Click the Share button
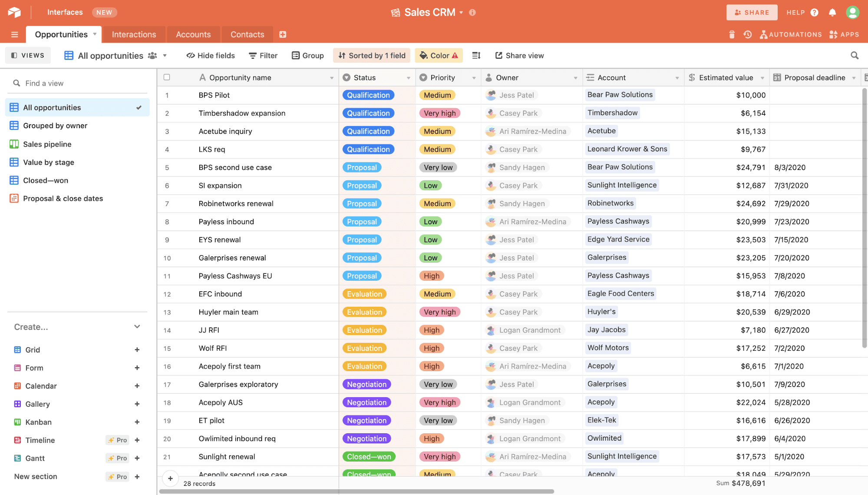The image size is (868, 495). 752,12
